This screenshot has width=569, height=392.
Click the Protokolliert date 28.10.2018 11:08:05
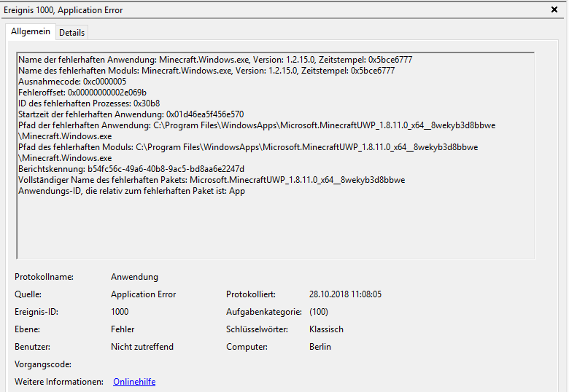tap(345, 294)
